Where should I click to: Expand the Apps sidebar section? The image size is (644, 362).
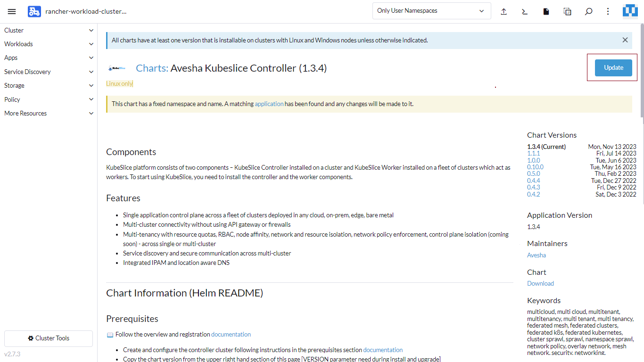(x=49, y=58)
